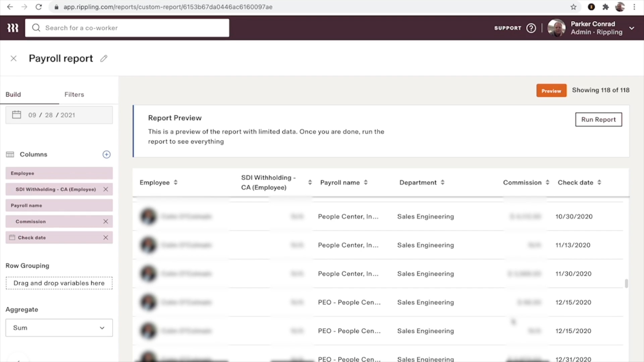Sort by Employee column arrows
644x362 pixels.
click(x=175, y=182)
